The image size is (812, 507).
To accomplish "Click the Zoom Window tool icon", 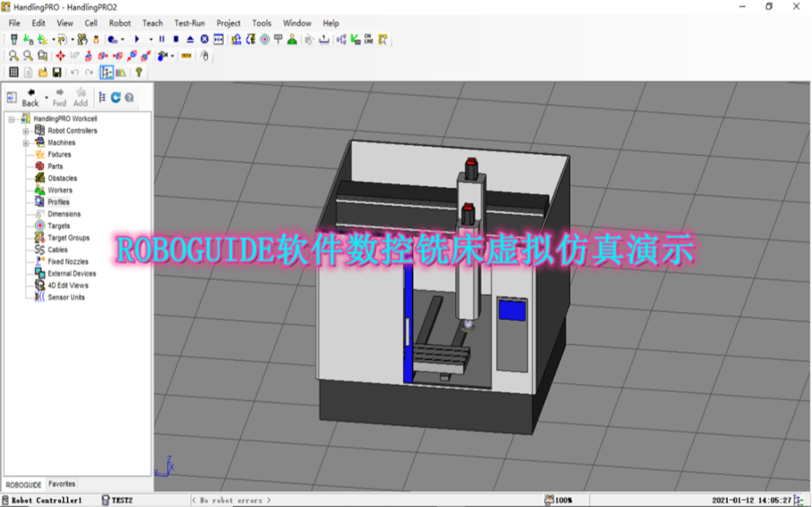I will 42,54.
